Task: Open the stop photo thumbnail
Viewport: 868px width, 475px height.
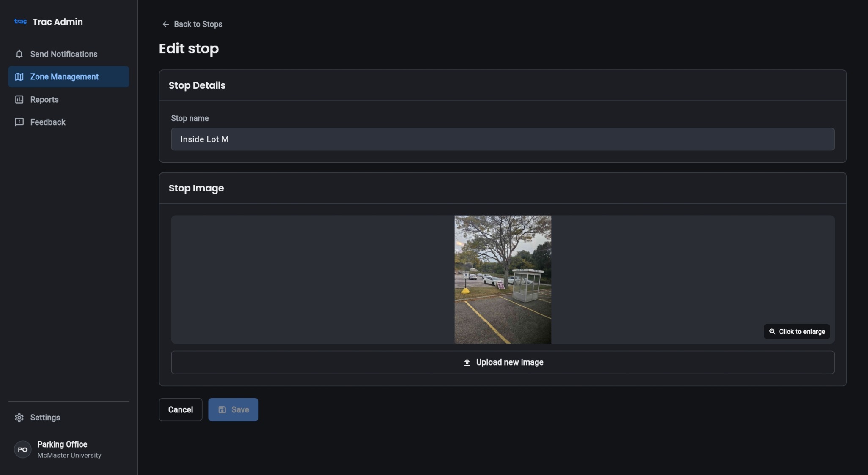Action: 503,279
